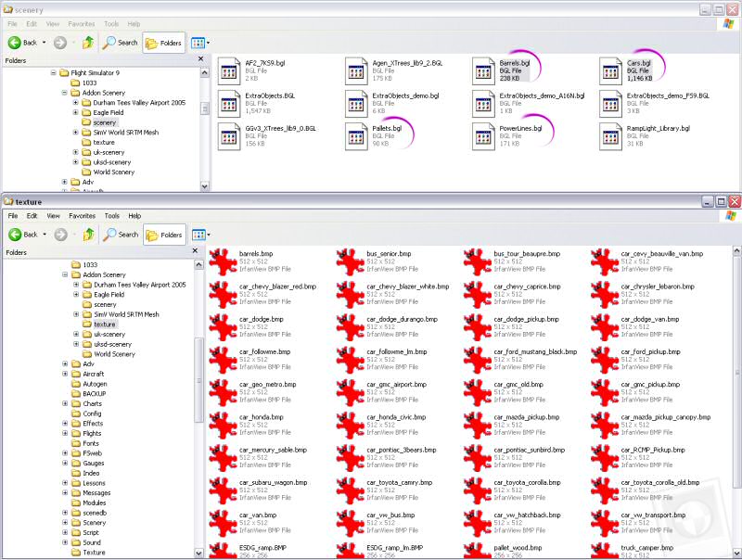
Task: Toggle Folders pane in texture window toolbar
Action: point(164,235)
